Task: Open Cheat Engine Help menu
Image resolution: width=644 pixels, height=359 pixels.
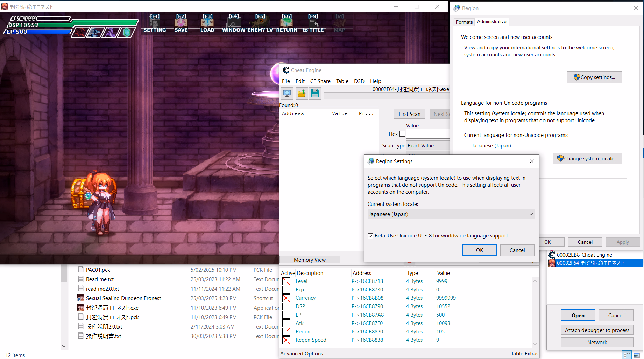Action: coord(376,81)
